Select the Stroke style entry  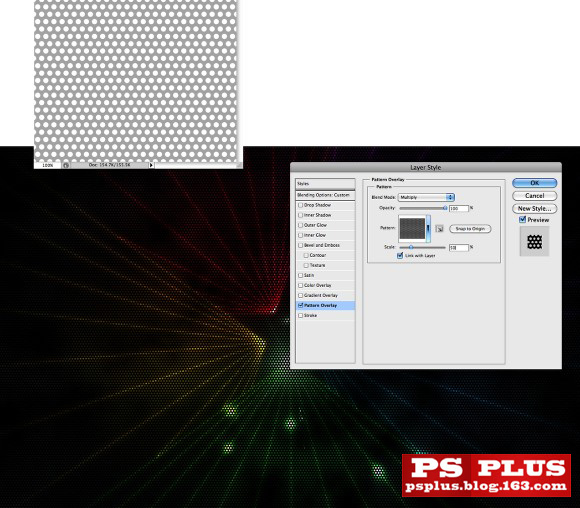326,315
